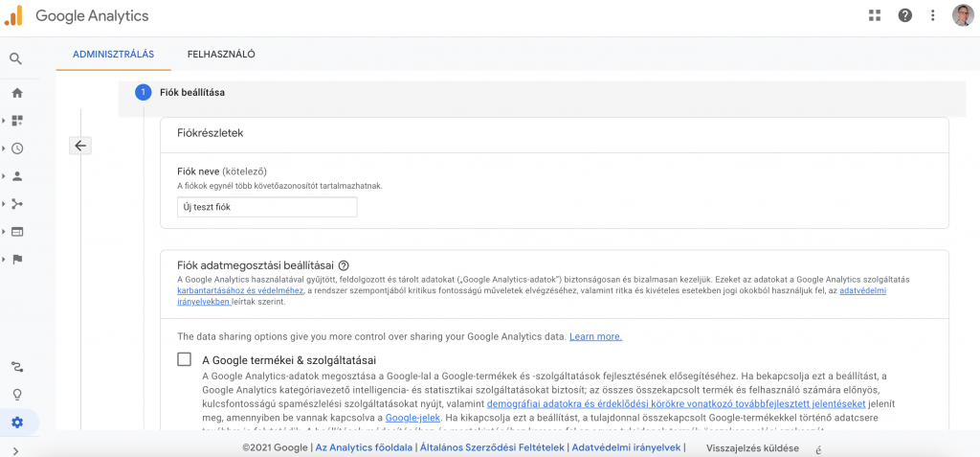Click the user profile avatar

[963, 15]
